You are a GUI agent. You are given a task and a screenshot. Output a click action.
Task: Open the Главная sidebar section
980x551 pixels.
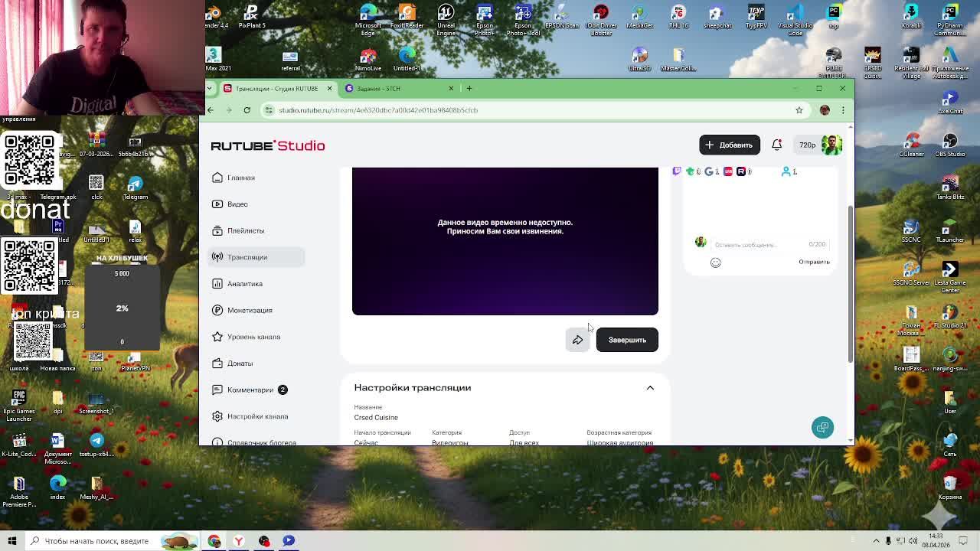click(256, 178)
